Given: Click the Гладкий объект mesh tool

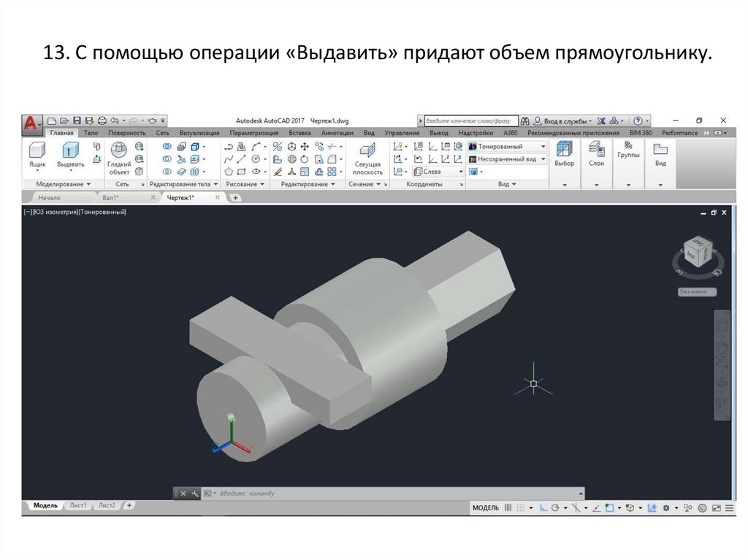Looking at the screenshot, I should [x=119, y=158].
